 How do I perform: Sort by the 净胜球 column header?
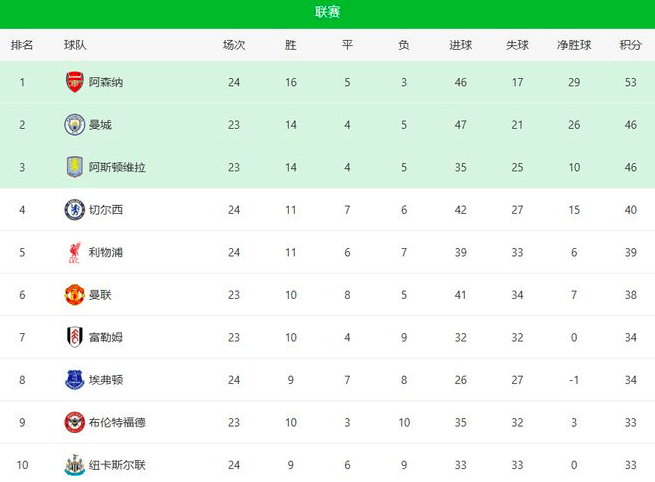point(574,45)
